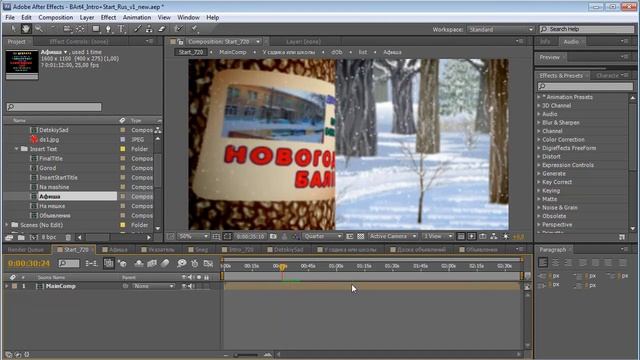Click the Start_720 breadcrumb in composition navigator
Viewport: 640px width, 360px height.
[191, 52]
